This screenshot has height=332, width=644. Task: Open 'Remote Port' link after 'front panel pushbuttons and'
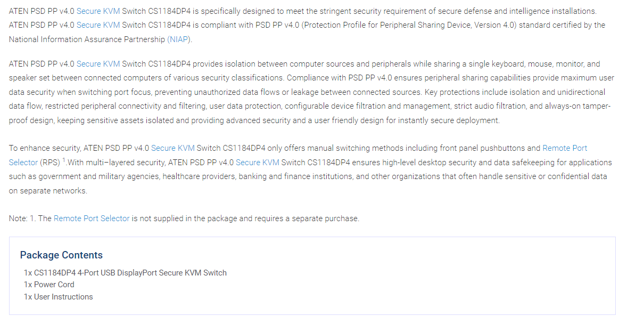(565, 148)
